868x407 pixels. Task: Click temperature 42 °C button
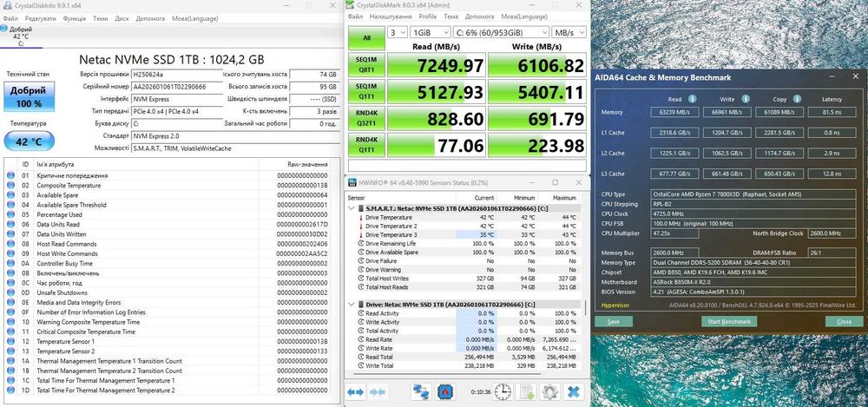click(30, 141)
